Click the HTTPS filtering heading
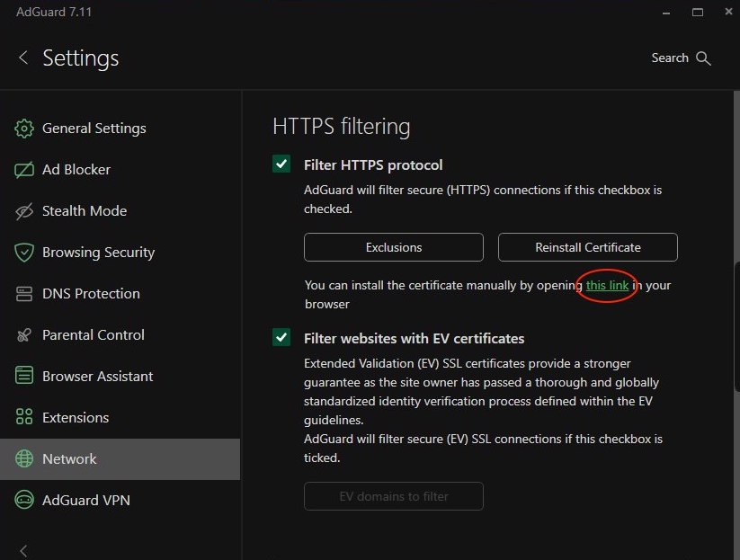740x560 pixels. (x=341, y=127)
